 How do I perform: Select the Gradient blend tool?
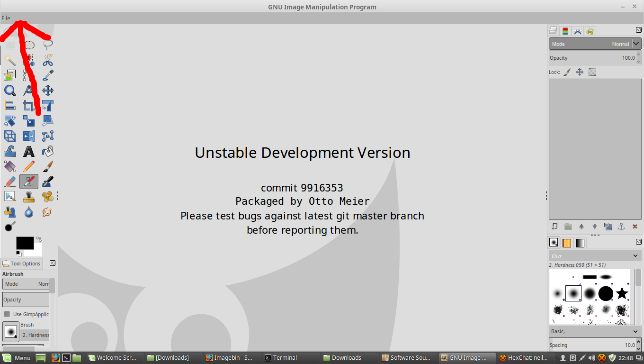click(x=10, y=166)
